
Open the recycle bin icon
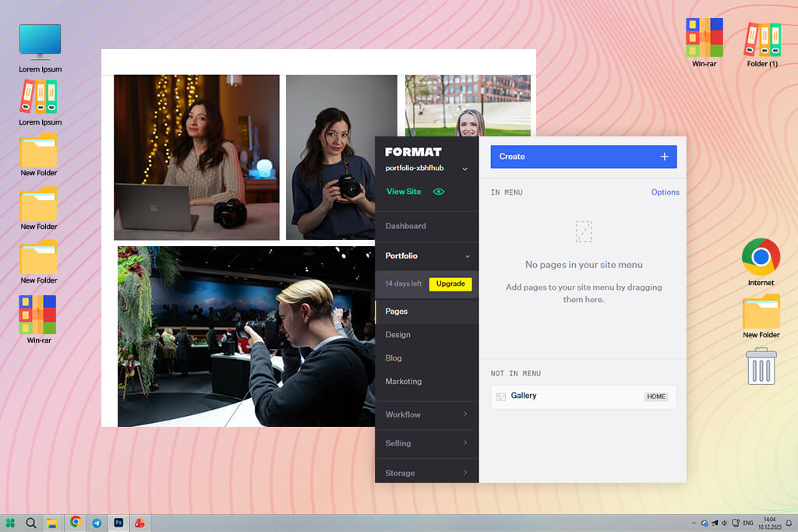pos(761,366)
